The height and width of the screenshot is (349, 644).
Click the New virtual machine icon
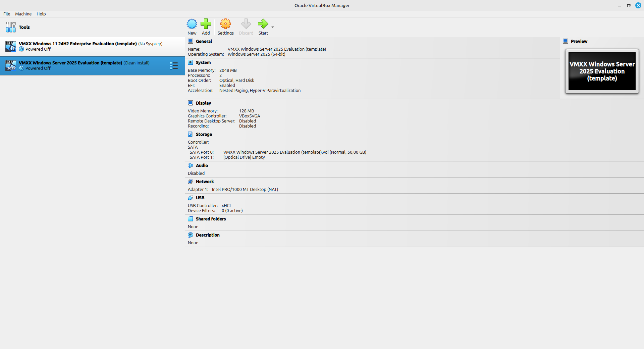click(x=192, y=24)
